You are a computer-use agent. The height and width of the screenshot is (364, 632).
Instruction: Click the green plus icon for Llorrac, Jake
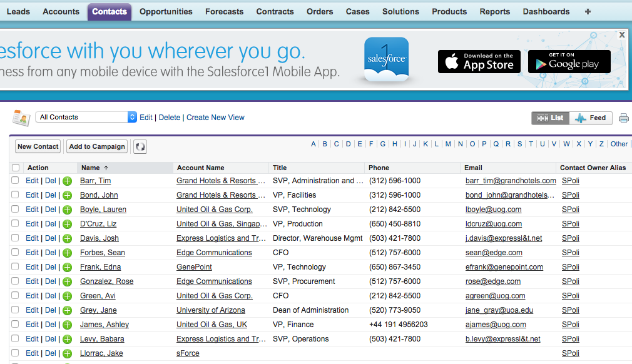click(x=68, y=354)
